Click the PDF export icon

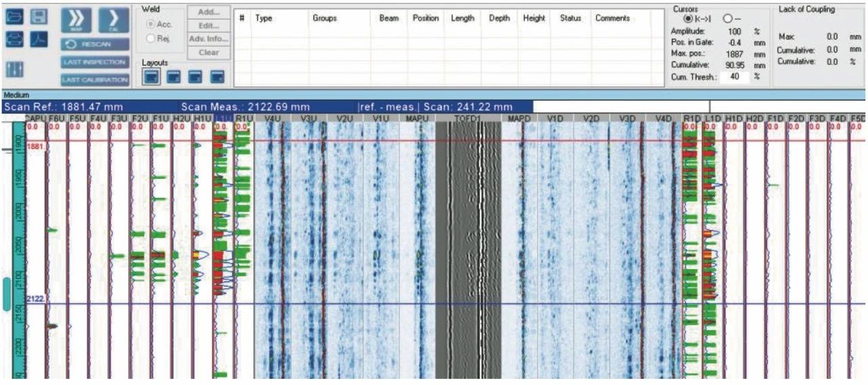click(40, 39)
